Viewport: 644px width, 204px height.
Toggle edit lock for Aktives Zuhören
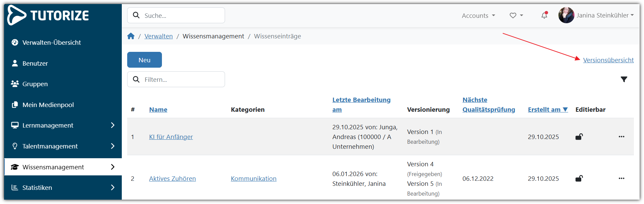point(579,178)
